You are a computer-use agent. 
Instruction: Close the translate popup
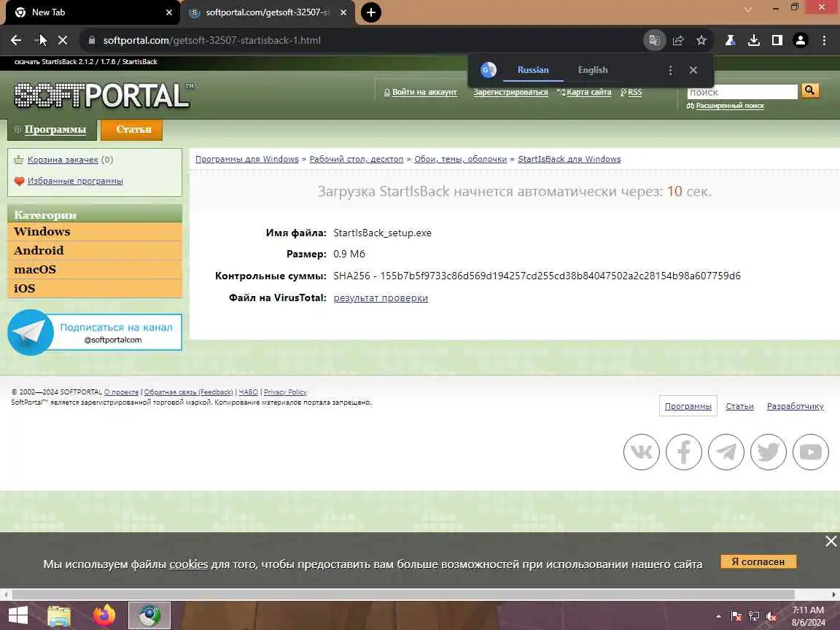click(693, 70)
